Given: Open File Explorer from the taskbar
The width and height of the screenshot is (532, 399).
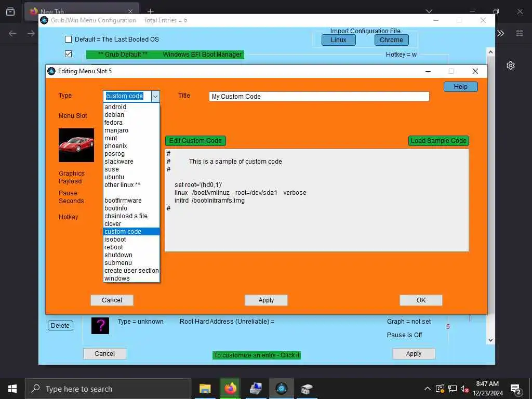Looking at the screenshot, I should 205,389.
